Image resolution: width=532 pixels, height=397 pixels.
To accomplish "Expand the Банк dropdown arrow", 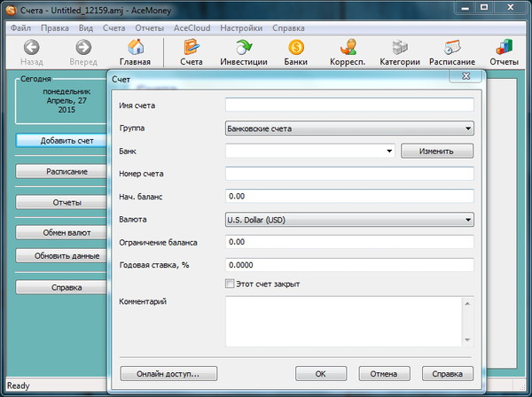I will (389, 152).
